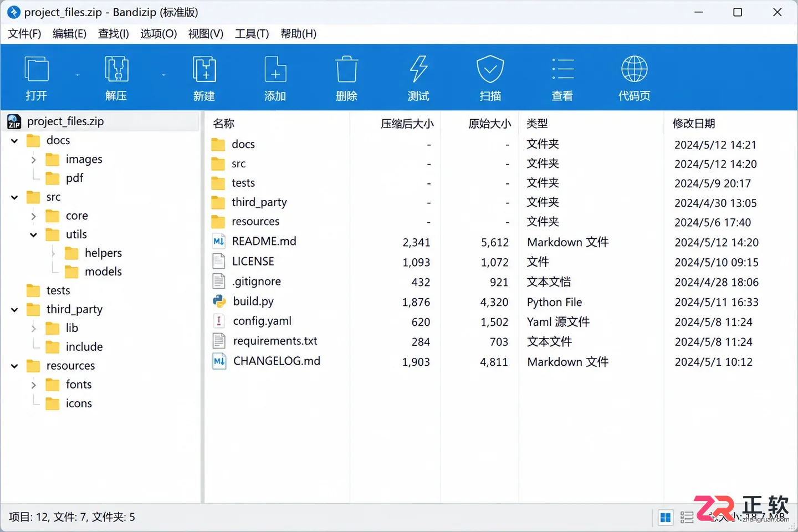Sort by the 原始大小 column header
The image size is (798, 532).
tap(490, 124)
